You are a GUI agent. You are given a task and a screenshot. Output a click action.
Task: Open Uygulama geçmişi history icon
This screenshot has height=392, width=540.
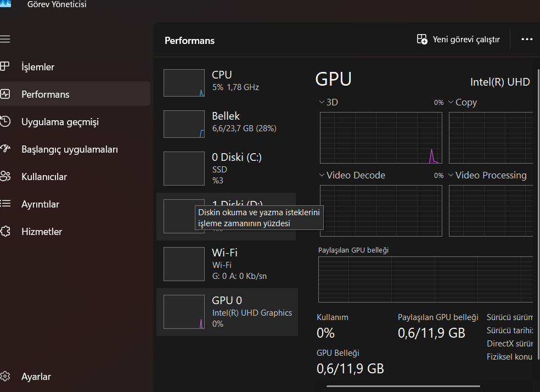click(5, 122)
